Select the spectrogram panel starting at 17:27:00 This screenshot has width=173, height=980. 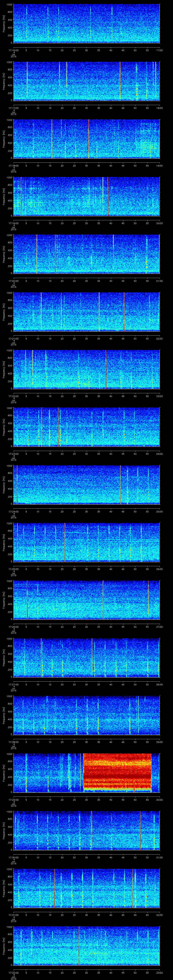[86, 658]
